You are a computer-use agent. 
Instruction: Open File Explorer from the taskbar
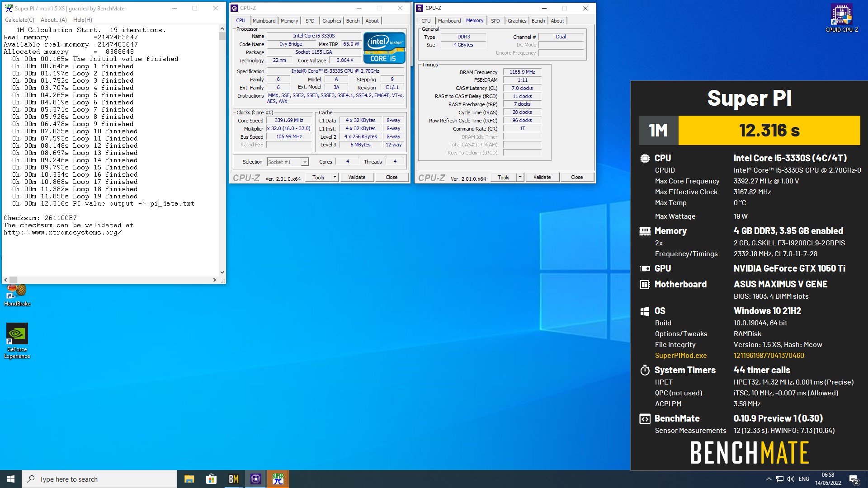coord(189,479)
